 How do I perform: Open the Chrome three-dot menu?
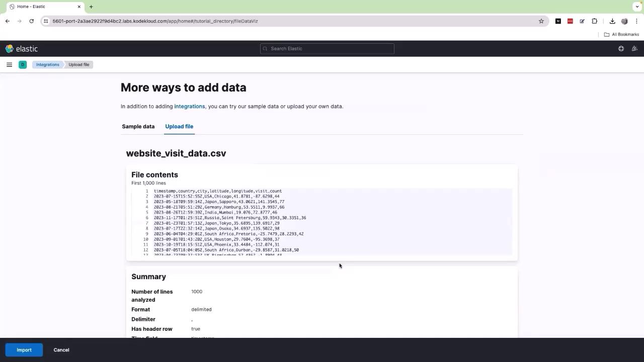[636, 21]
